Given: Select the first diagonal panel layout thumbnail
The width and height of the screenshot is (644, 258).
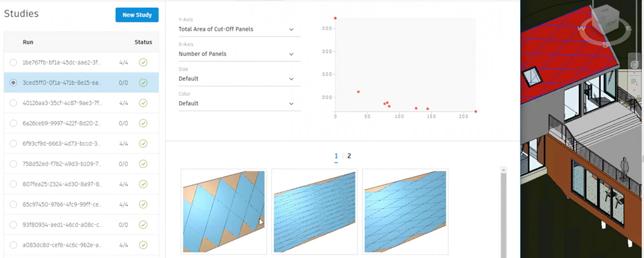Looking at the screenshot, I should click(x=224, y=212).
